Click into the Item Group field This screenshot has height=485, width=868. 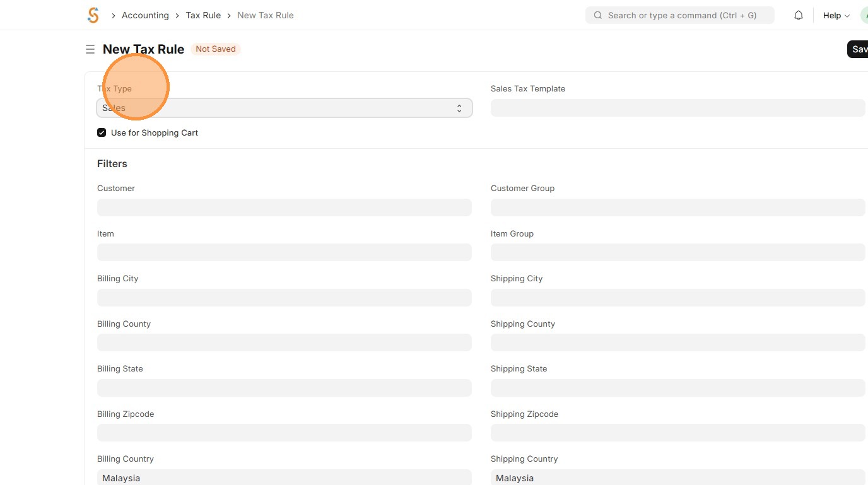pyautogui.click(x=677, y=252)
